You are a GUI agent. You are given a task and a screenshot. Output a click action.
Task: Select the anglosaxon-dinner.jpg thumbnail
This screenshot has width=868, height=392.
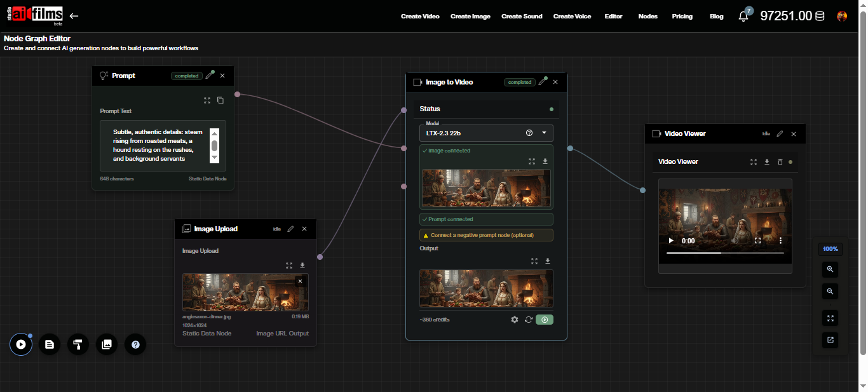point(245,292)
